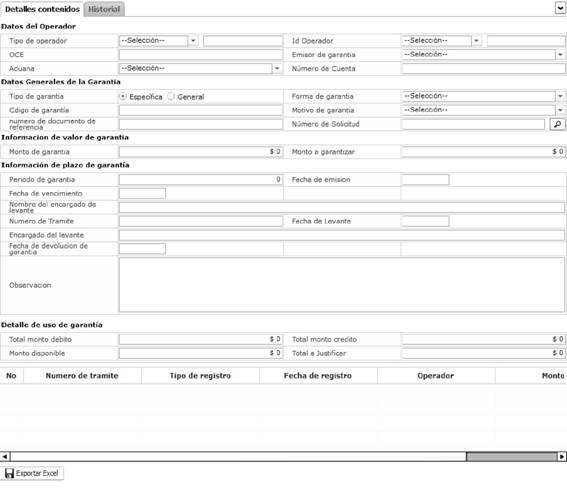567x488 pixels.
Task: Click the Numero de tramite column header
Action: click(82, 376)
